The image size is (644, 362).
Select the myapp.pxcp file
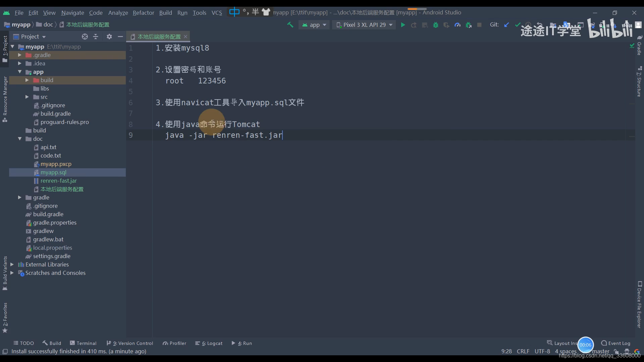pyautogui.click(x=56, y=164)
